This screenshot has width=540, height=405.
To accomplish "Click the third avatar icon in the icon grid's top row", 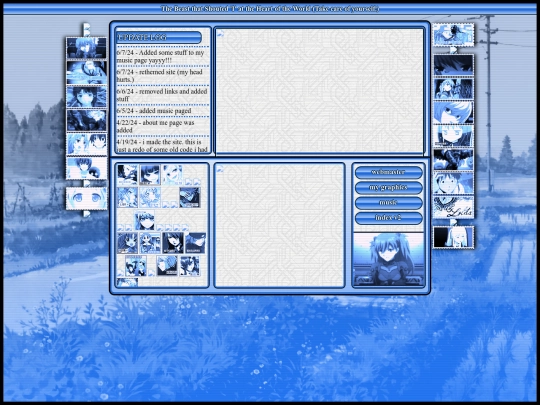I will tap(172, 175).
